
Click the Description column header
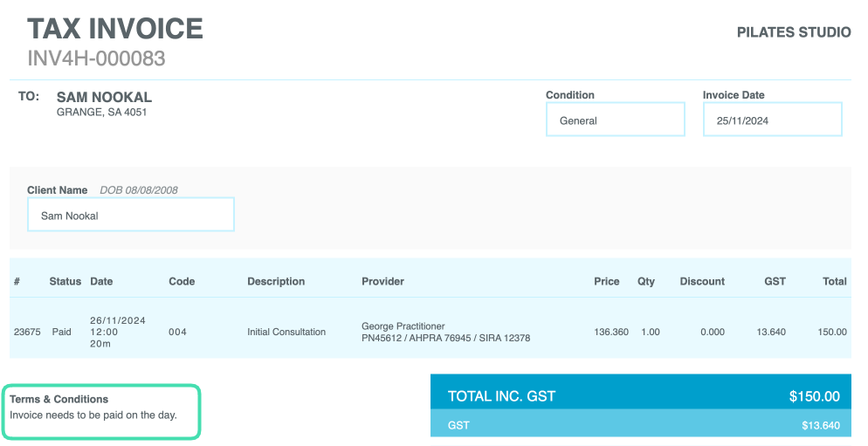276,281
